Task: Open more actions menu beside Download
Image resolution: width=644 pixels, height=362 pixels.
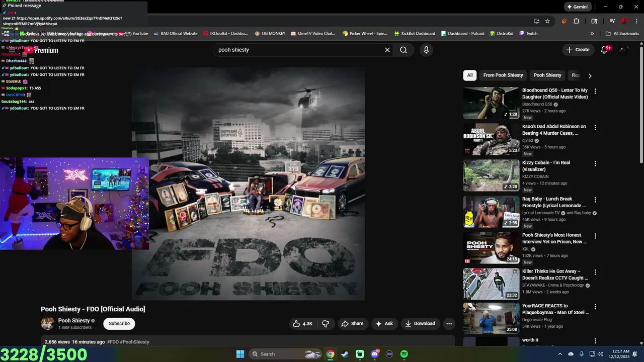Action: [x=449, y=324]
